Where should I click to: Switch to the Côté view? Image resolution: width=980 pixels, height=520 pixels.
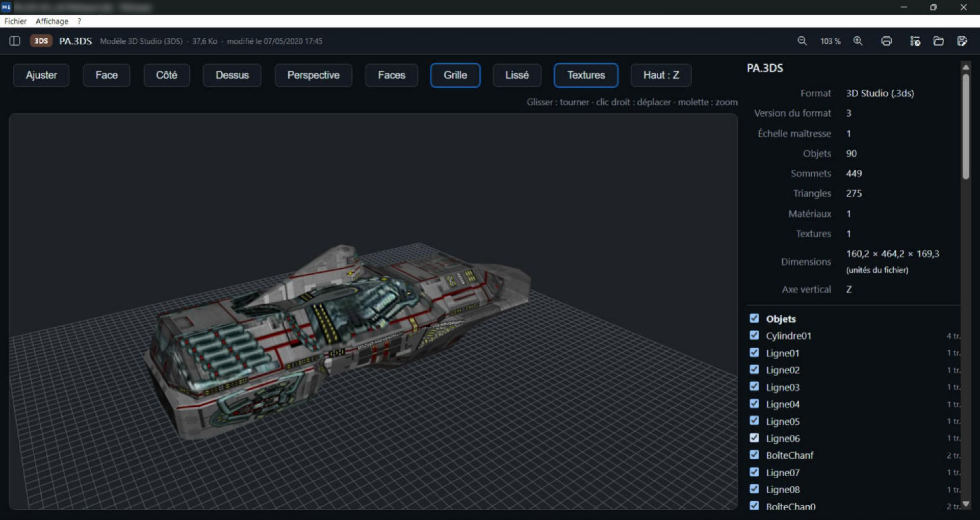tap(166, 75)
